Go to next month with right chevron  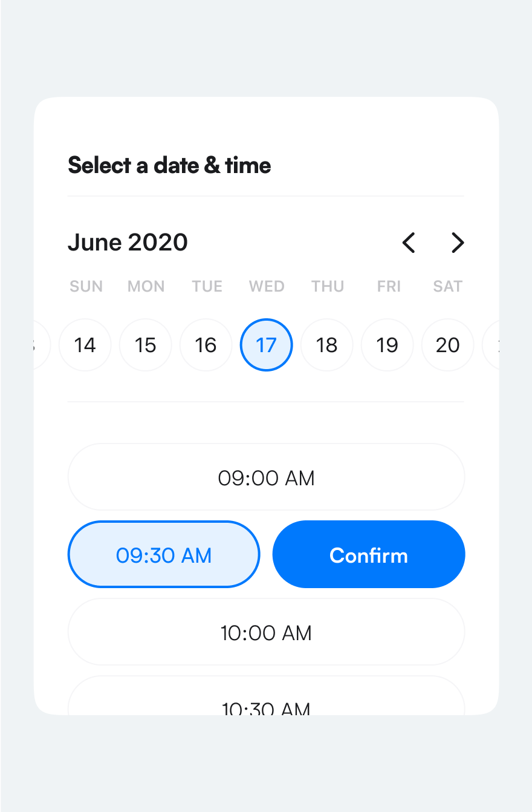pyautogui.click(x=458, y=243)
